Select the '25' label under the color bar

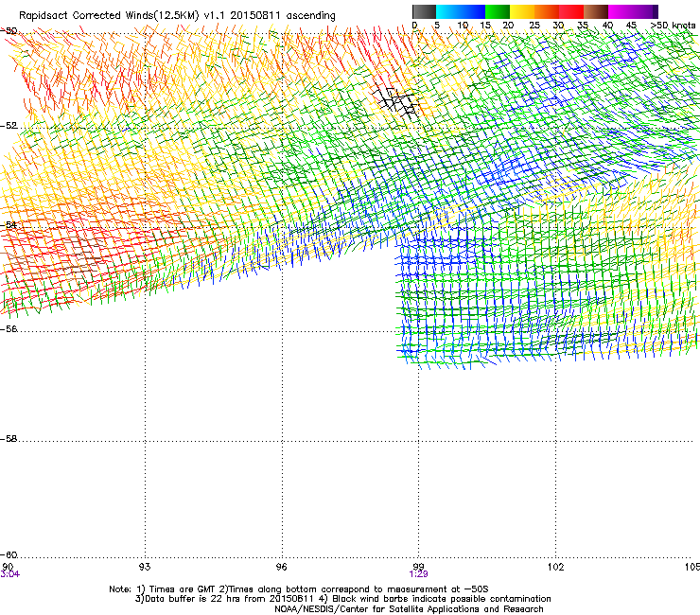534,26
